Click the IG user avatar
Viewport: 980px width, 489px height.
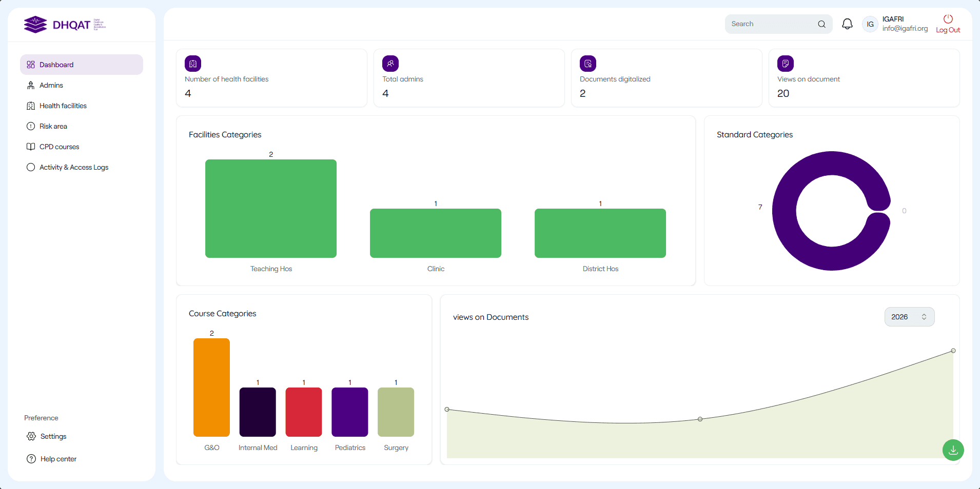pos(870,24)
